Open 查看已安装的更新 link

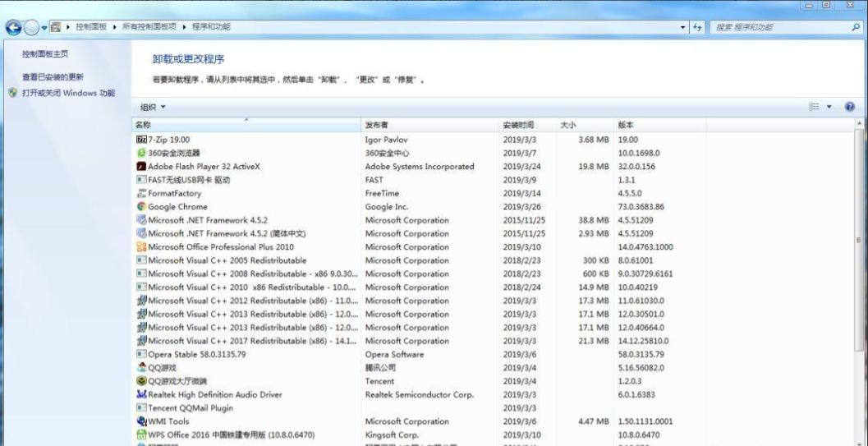pyautogui.click(x=53, y=77)
